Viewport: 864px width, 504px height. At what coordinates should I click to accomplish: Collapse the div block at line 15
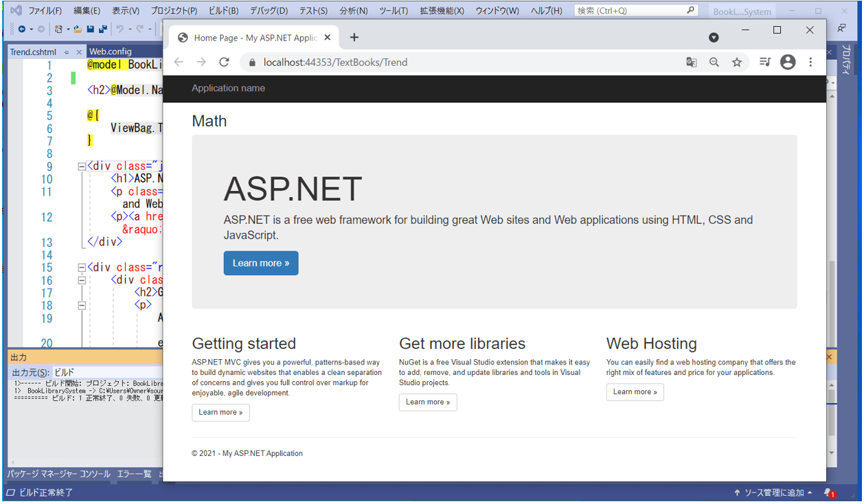[x=82, y=268]
